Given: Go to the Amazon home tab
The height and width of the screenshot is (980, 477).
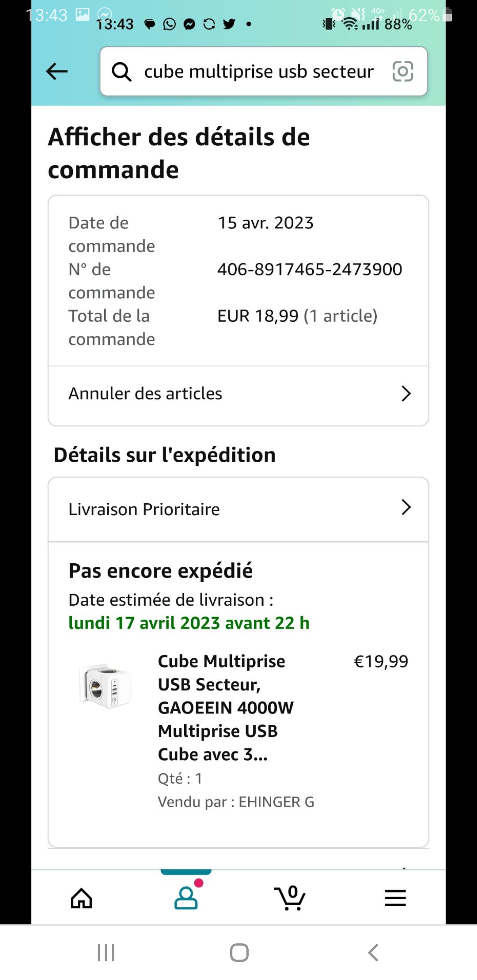Looking at the screenshot, I should point(82,898).
